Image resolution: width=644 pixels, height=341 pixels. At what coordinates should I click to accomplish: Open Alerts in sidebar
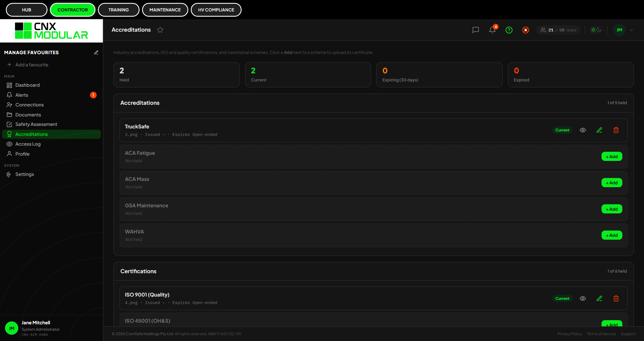(51, 95)
